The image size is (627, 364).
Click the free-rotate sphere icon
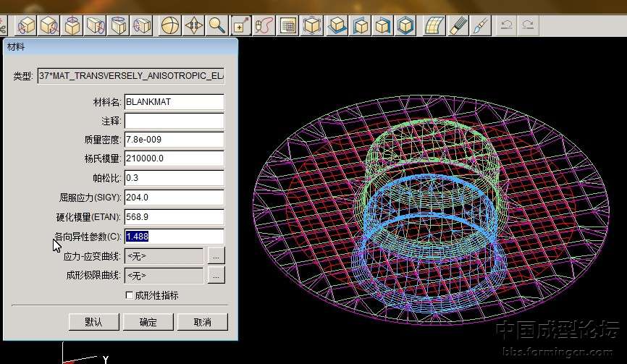pyautogui.click(x=170, y=26)
